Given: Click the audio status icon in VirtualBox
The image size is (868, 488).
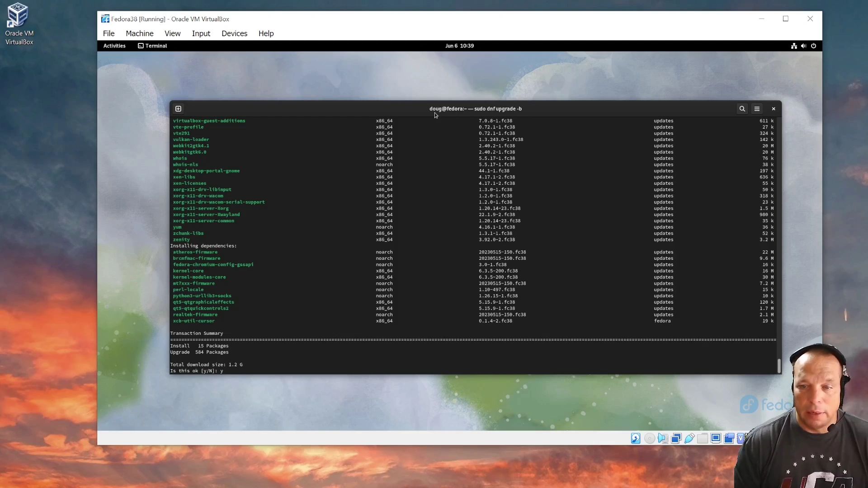Looking at the screenshot, I should (663, 438).
